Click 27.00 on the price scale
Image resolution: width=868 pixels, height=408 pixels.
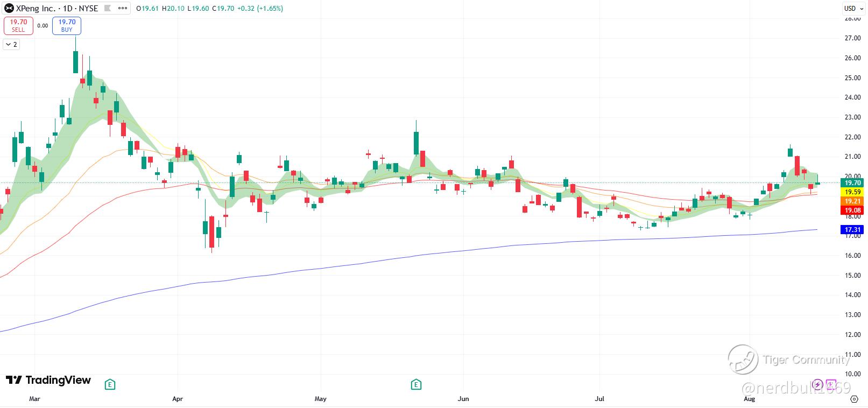pyautogui.click(x=852, y=38)
